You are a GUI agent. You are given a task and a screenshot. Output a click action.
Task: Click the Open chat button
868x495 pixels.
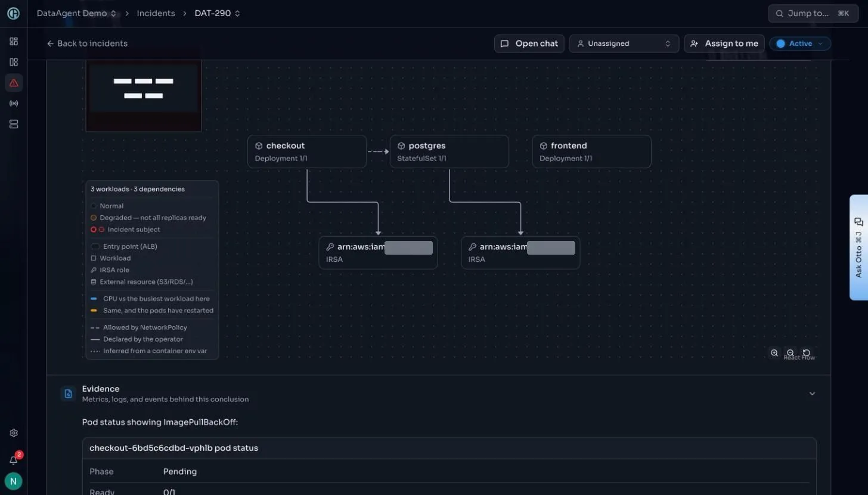pos(529,44)
